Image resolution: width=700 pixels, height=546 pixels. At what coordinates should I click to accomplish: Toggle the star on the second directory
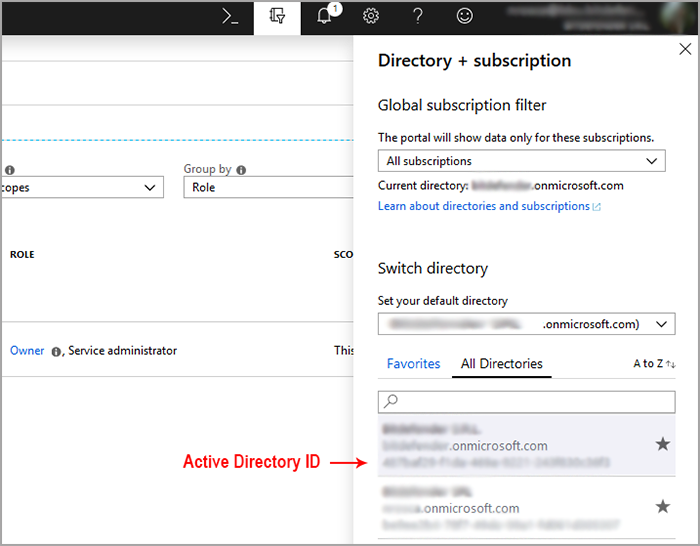coord(662,507)
